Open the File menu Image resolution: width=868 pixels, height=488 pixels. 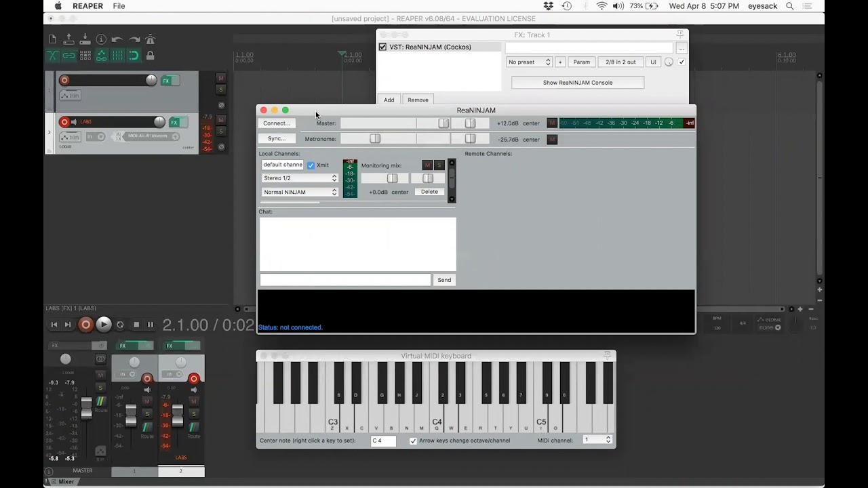(119, 6)
